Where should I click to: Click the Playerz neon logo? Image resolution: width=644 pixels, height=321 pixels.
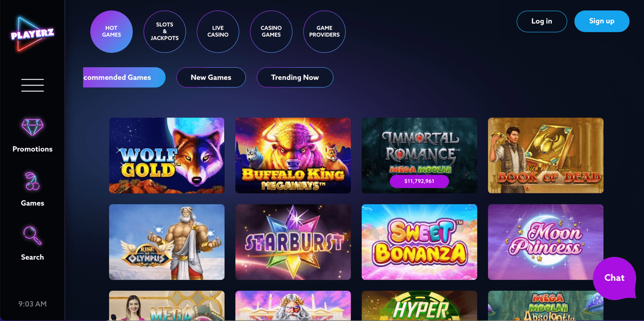pyautogui.click(x=32, y=34)
